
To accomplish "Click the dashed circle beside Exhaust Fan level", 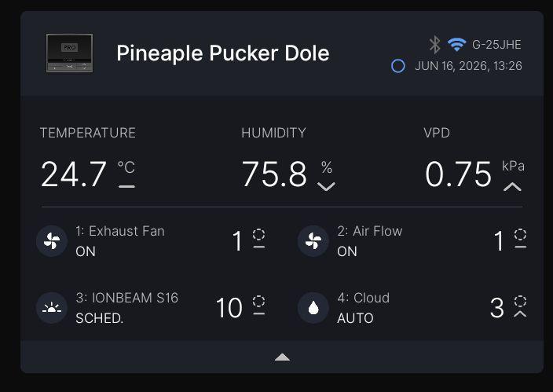I will [x=259, y=234].
